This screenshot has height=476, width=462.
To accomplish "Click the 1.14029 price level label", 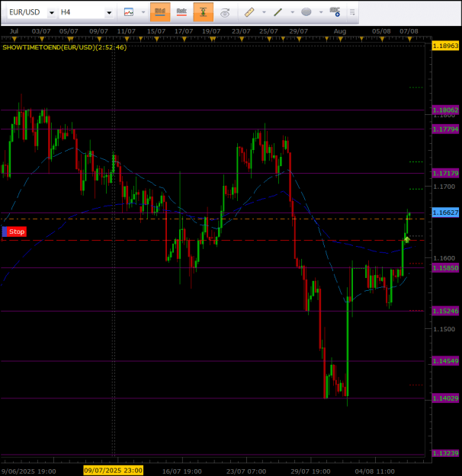I will pyautogui.click(x=445, y=398).
